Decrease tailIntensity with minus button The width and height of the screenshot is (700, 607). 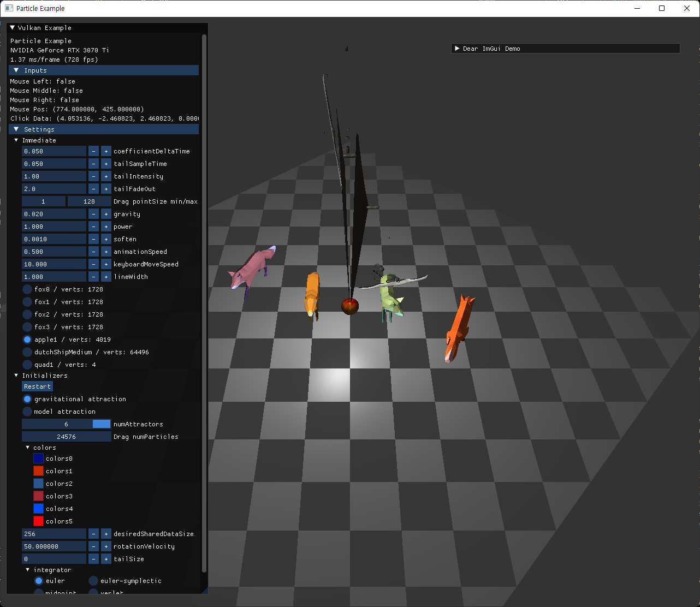tap(93, 176)
